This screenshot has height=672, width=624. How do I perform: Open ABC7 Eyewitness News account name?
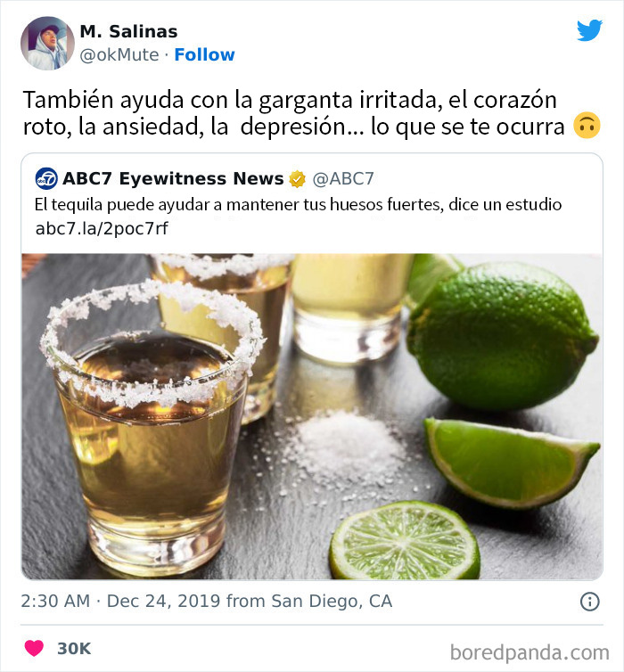click(x=173, y=178)
